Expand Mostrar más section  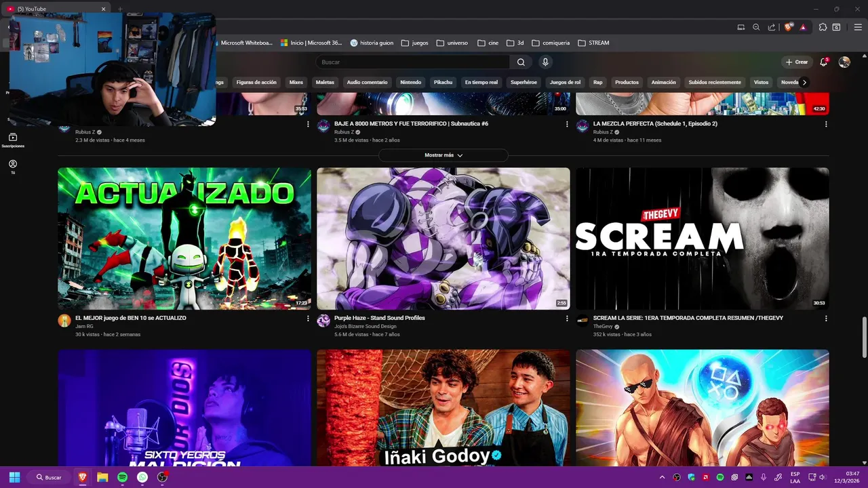[443, 155]
